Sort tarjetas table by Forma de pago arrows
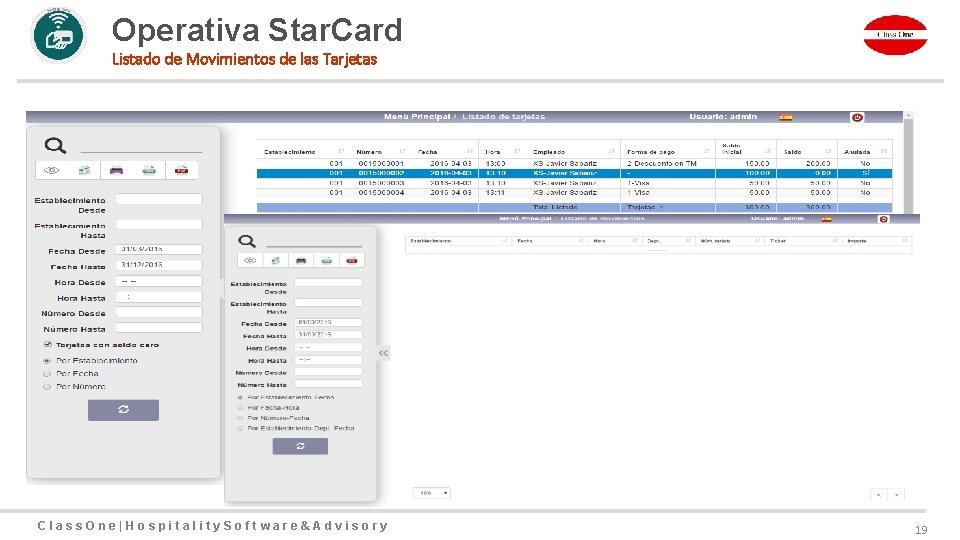Image resolution: width=960 pixels, height=540 pixels. (706, 151)
